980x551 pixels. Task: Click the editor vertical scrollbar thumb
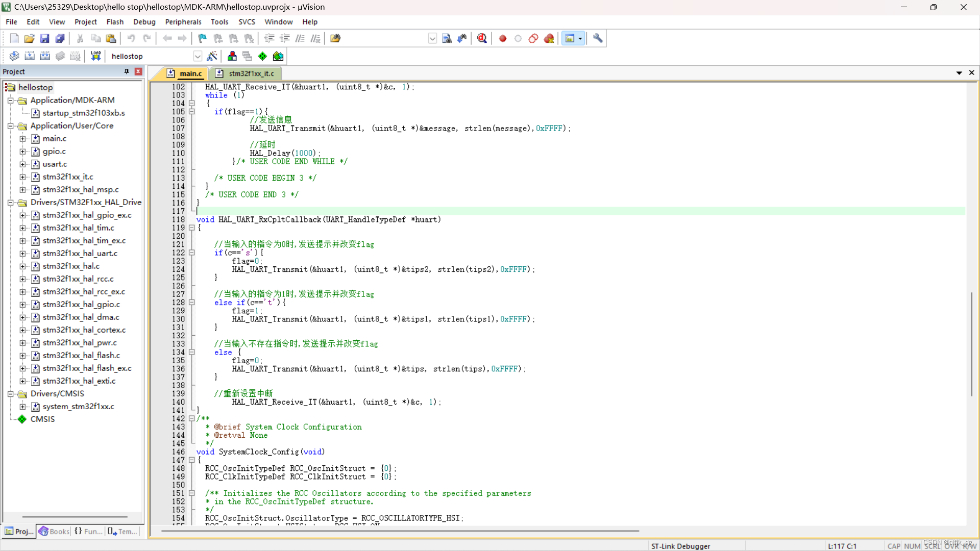coord(971,344)
